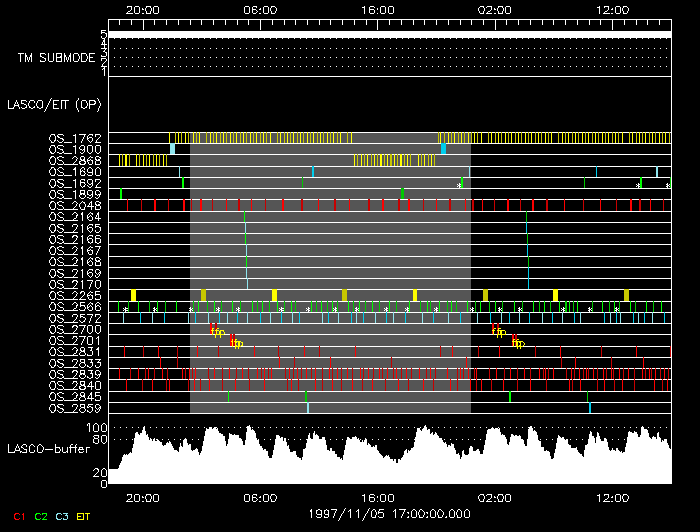This screenshot has width=700, height=532.
Task: Click the top axis 16:00 time label
Action: tap(378, 10)
